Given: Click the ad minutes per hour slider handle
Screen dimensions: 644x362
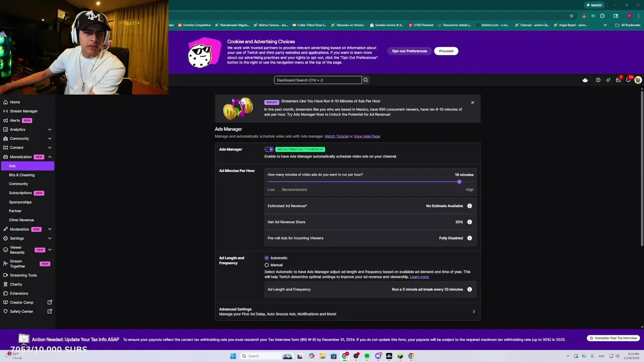Looking at the screenshot, I should coord(459,182).
